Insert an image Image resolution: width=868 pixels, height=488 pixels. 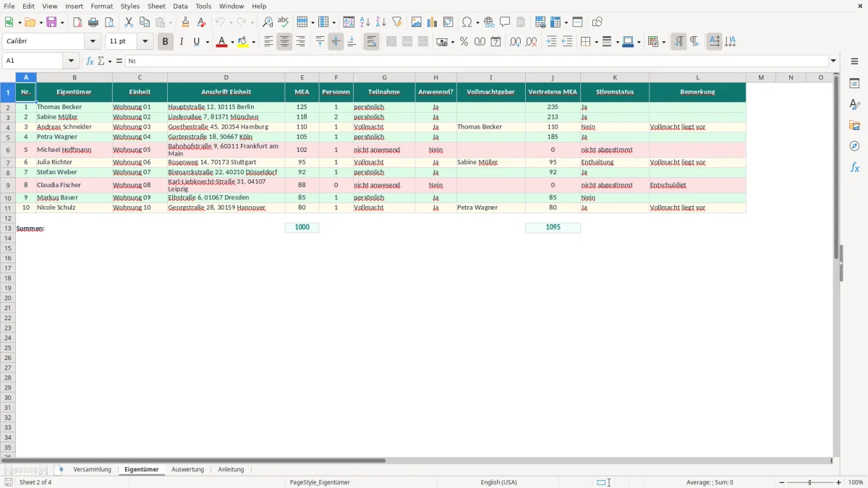(417, 22)
